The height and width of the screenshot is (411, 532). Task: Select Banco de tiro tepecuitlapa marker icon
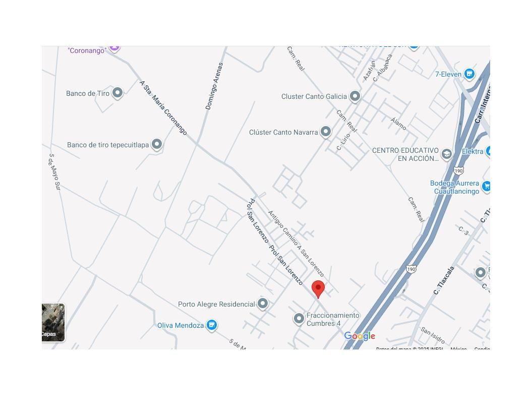click(x=156, y=144)
